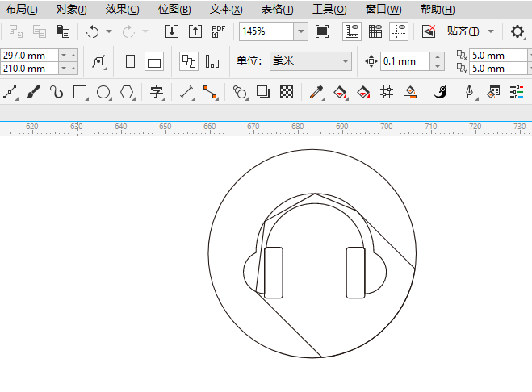Toggle show rulers button

(352, 31)
